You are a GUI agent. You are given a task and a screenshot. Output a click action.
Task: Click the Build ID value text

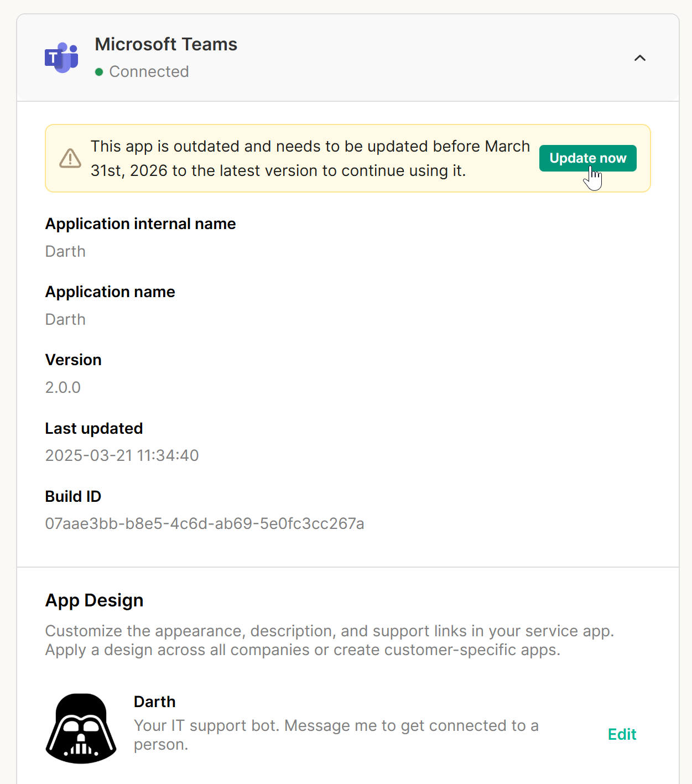[205, 523]
